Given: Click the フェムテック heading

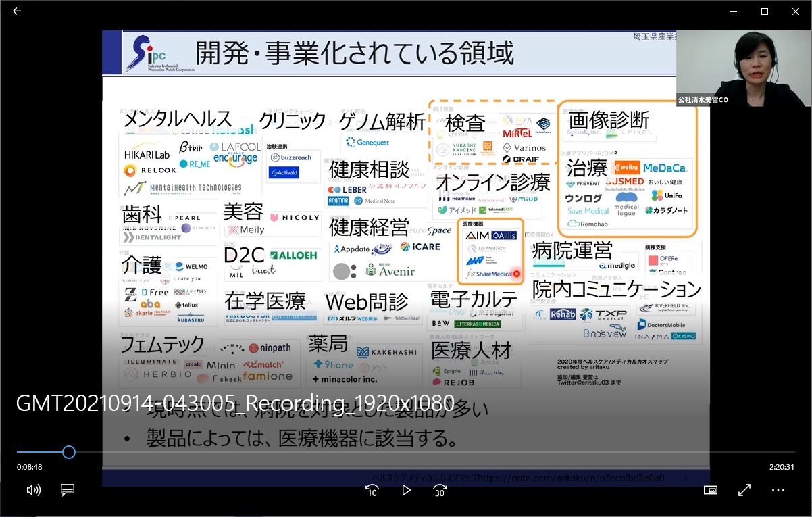Looking at the screenshot, I should pos(162,344).
